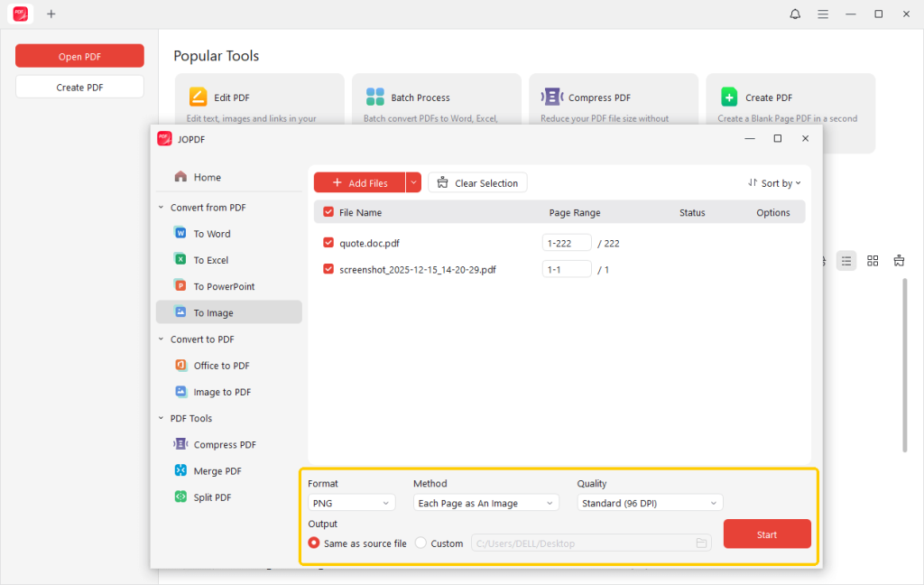This screenshot has height=585, width=924.
Task: Open the hamburger menu at top right
Action: [x=823, y=14]
